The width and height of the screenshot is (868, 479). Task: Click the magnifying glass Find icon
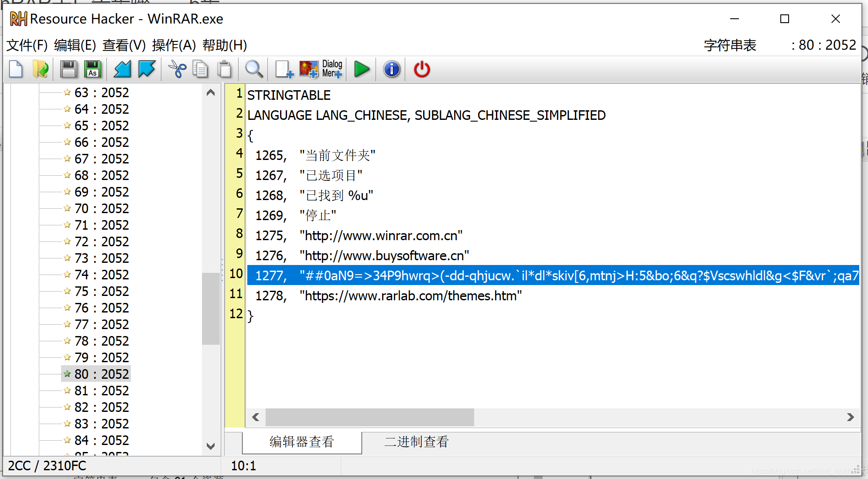tap(254, 69)
